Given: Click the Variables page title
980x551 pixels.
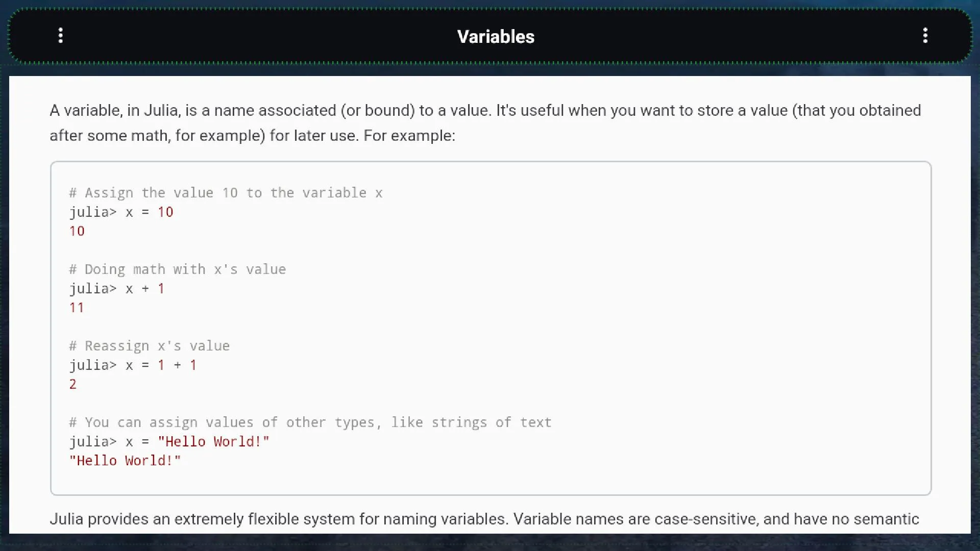Looking at the screenshot, I should [x=496, y=37].
